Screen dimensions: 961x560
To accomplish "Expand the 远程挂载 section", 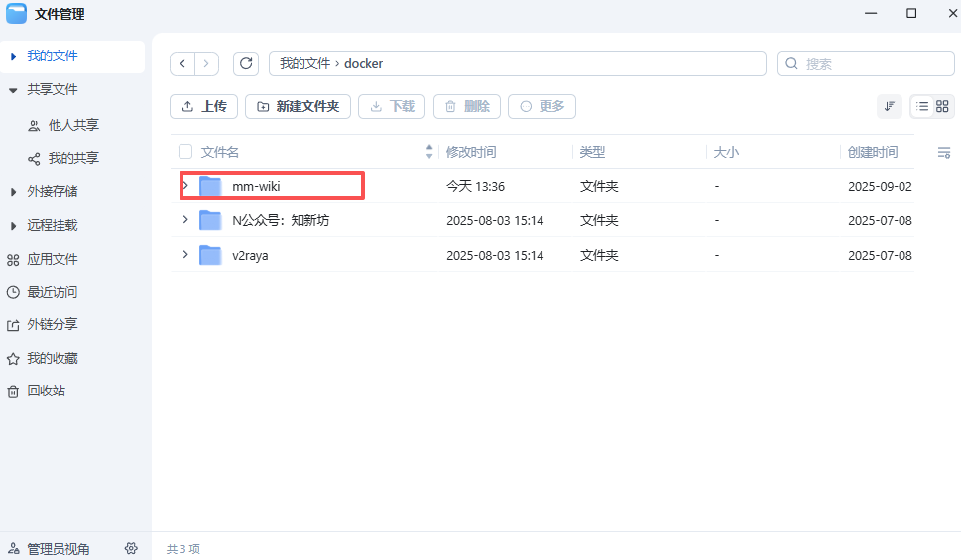I will click(x=13, y=226).
